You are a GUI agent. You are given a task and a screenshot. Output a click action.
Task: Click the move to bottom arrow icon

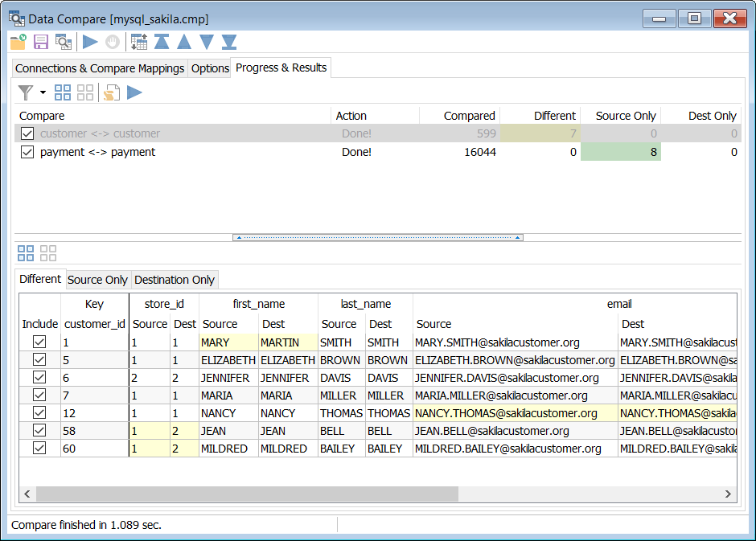229,42
